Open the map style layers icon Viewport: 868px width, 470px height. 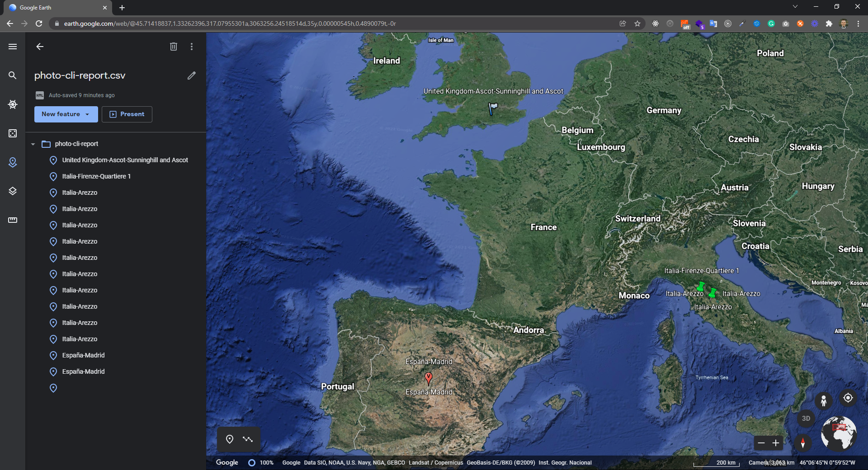coord(12,191)
